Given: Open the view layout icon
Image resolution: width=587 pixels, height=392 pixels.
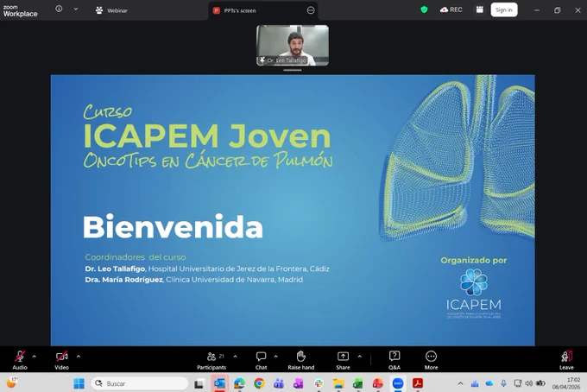Looking at the screenshot, I should 480,9.
